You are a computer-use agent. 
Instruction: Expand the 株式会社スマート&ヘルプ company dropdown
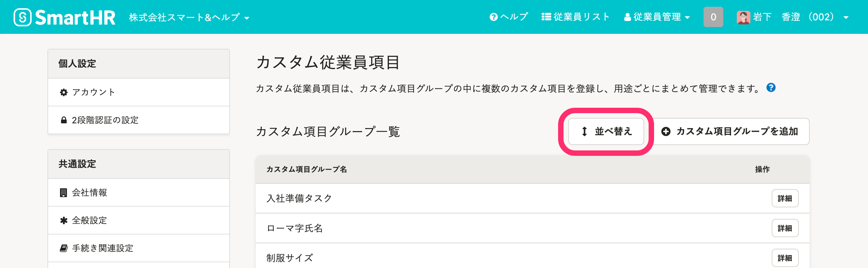point(189,17)
